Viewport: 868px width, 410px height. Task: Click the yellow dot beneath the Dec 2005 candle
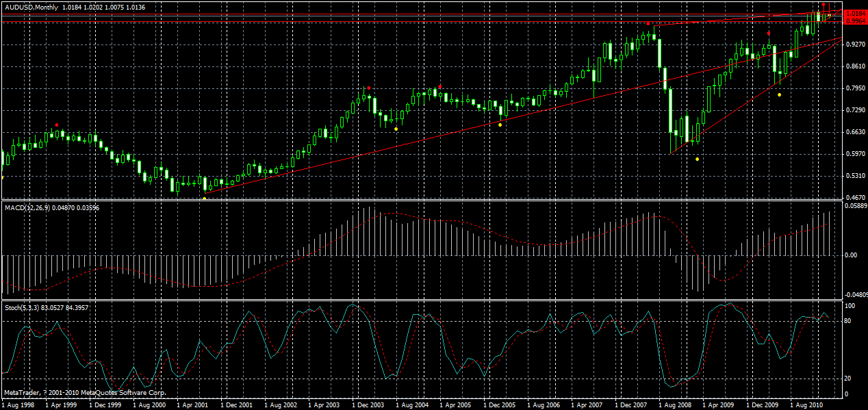tap(500, 125)
